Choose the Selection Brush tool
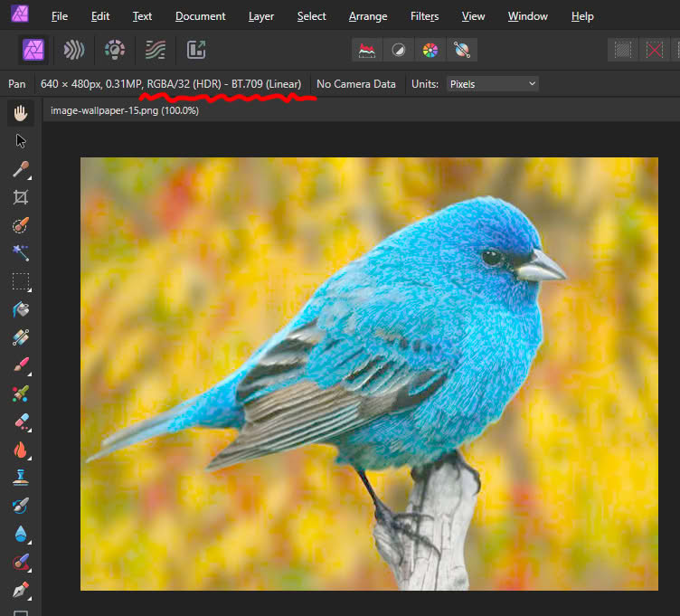The image size is (680, 616). 21,225
